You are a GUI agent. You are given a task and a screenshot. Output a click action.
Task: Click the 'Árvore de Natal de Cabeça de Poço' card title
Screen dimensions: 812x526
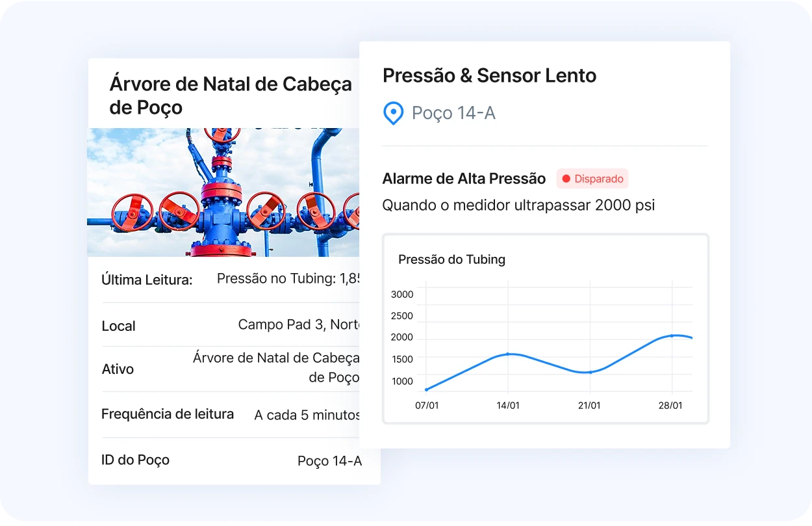pos(231,95)
